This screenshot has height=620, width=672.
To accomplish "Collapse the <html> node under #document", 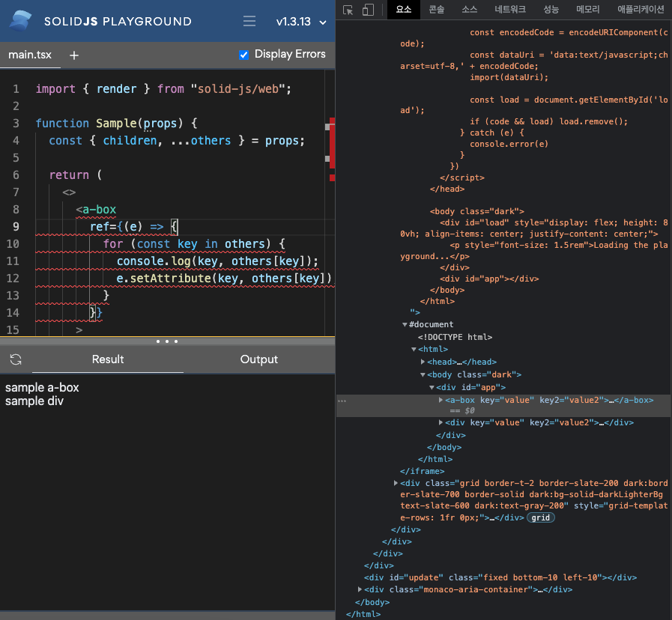I will point(414,349).
